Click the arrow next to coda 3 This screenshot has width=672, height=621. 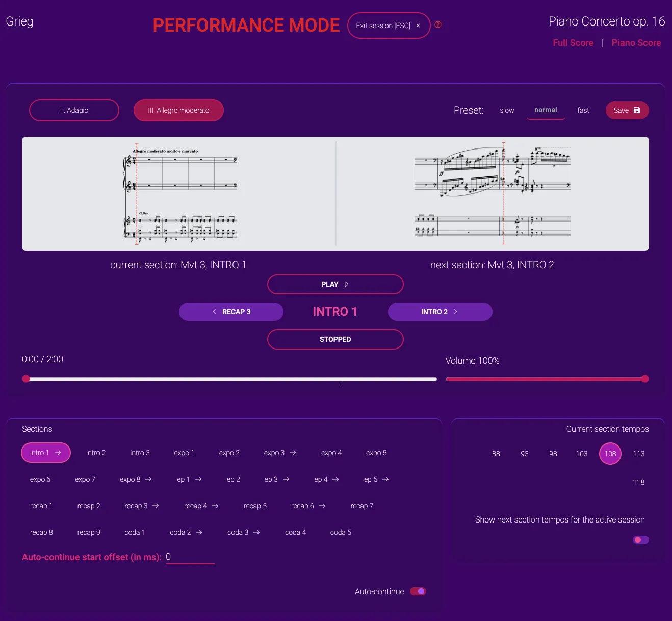click(256, 532)
